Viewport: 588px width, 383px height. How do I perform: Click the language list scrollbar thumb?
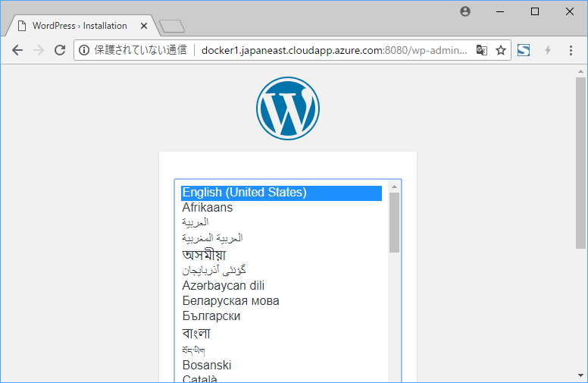coord(394,222)
